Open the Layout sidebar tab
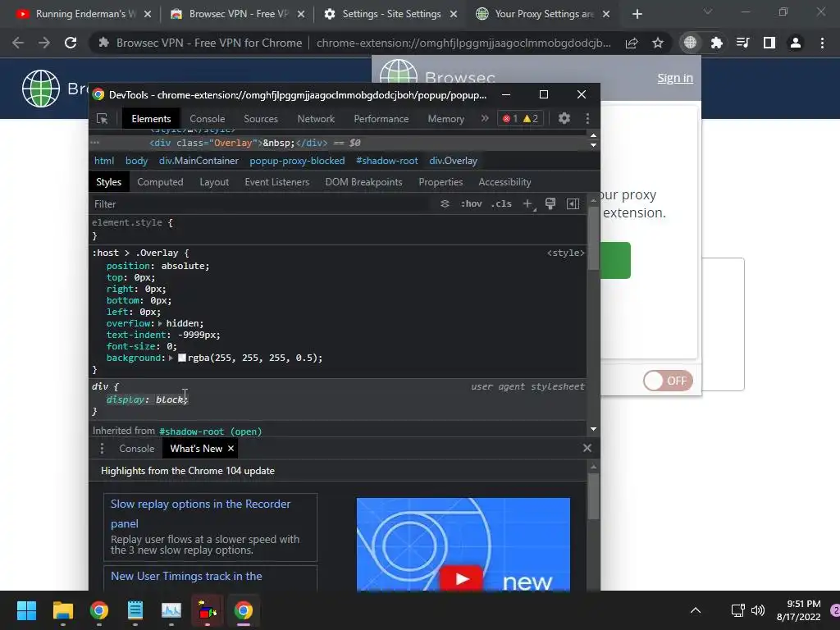The image size is (840, 630). (x=214, y=182)
